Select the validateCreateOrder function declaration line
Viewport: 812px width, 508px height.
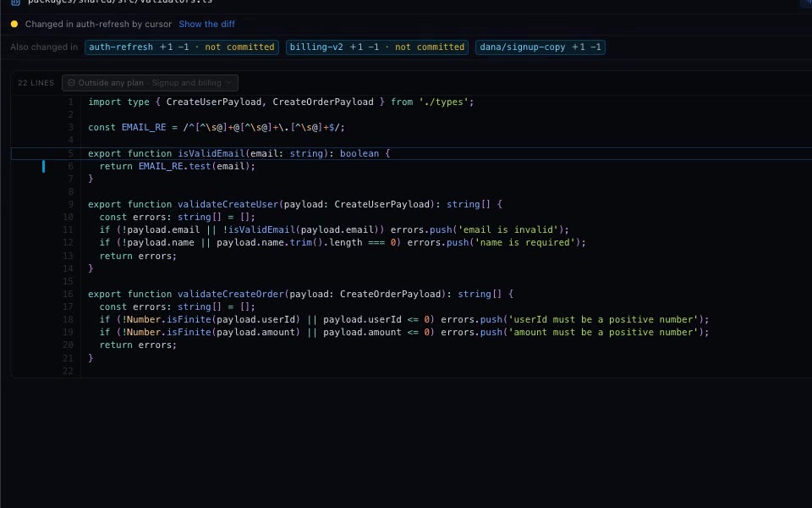click(x=300, y=294)
